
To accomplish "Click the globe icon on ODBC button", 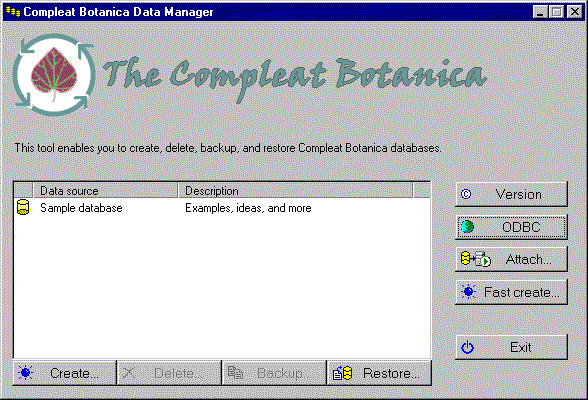I will point(467,226).
